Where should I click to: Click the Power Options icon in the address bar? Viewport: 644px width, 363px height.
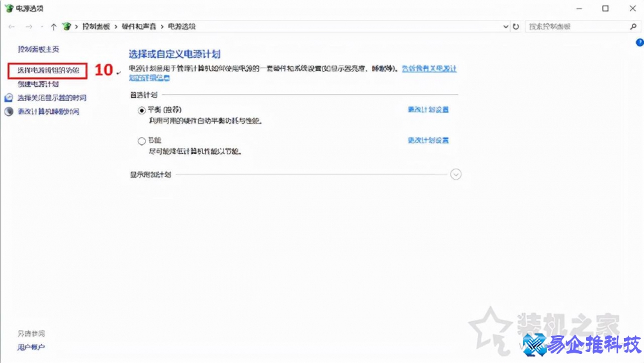(66, 26)
